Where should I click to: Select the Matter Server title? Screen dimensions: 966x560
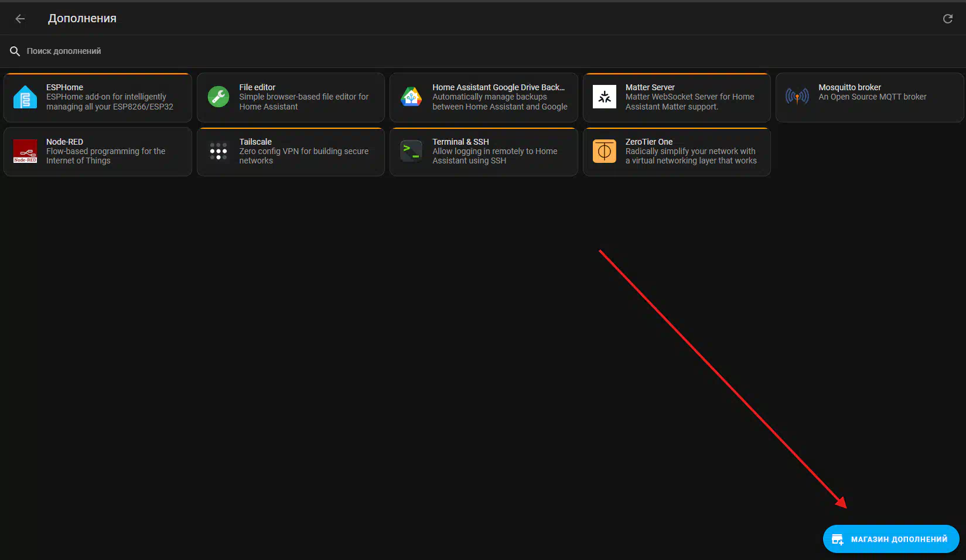(x=650, y=87)
